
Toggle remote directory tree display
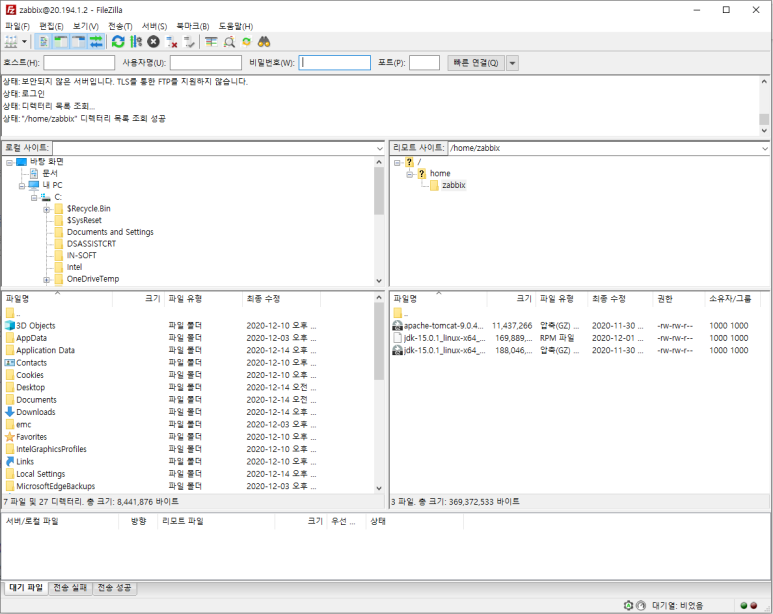pos(79,42)
